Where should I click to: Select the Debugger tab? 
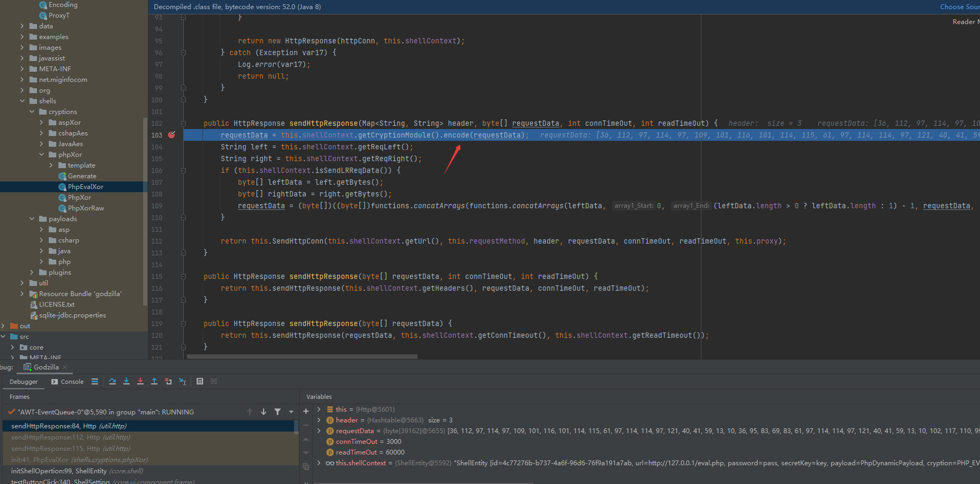click(24, 382)
